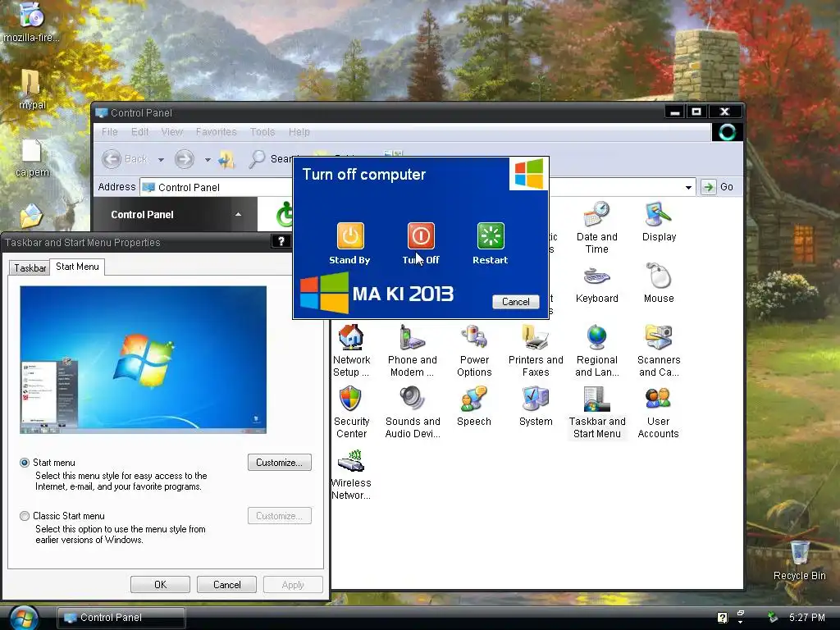The height and width of the screenshot is (630, 840).
Task: Click the clock showing 5:27 PM
Action: pyautogui.click(x=807, y=618)
